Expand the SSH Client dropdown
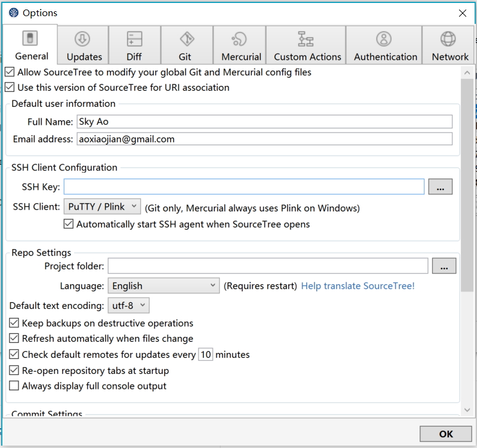 pyautogui.click(x=102, y=207)
